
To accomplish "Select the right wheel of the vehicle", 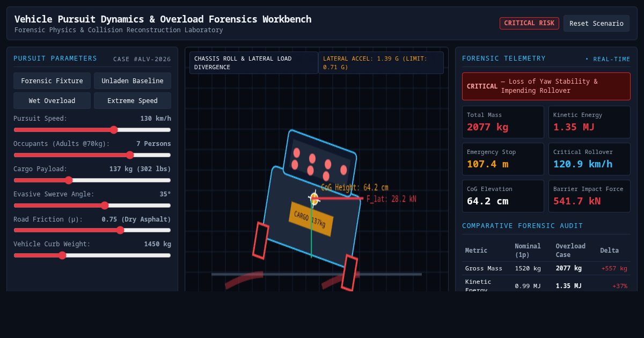I will click(349, 273).
